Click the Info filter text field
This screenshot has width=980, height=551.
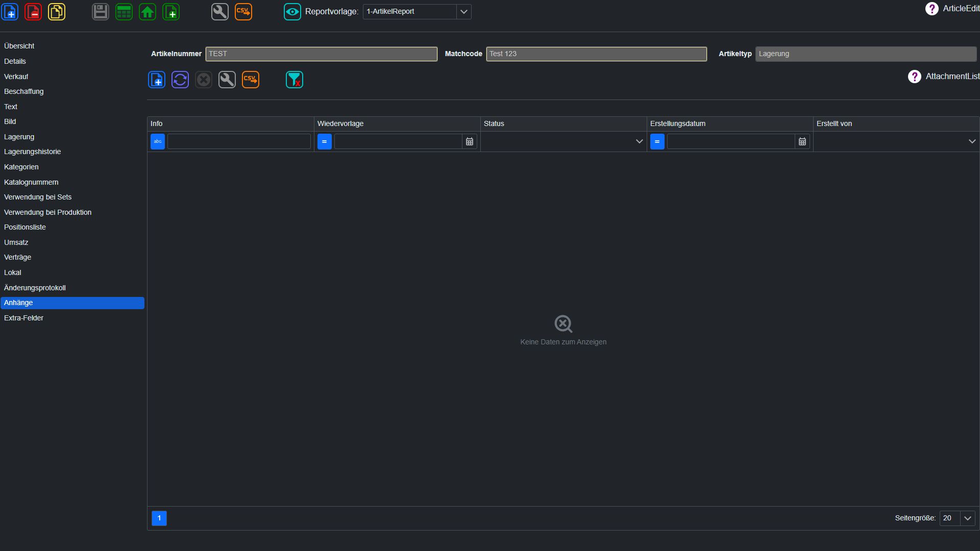tap(239, 141)
